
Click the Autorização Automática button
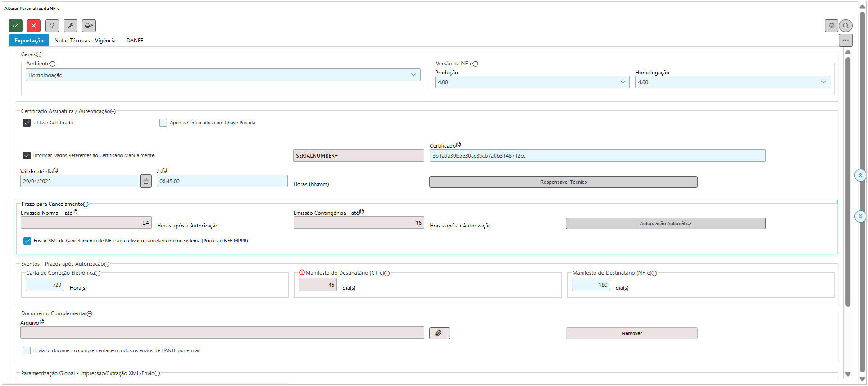coord(665,224)
